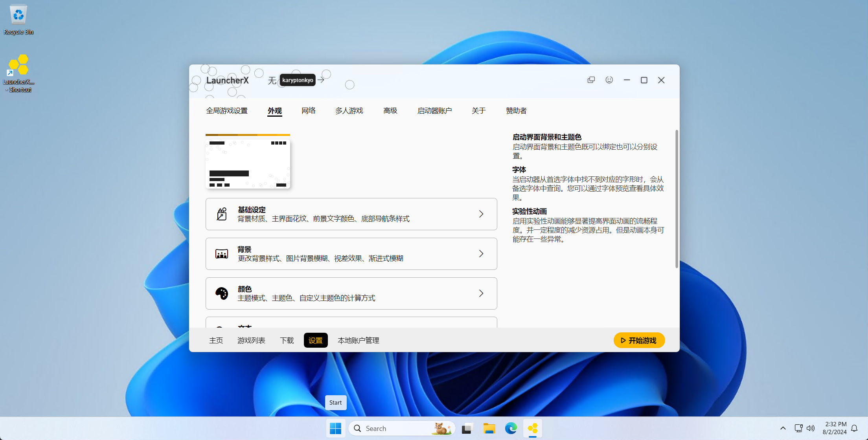Screen dimensions: 868x440
Task: Click the arrow icon next to karyptonkyo
Action: click(321, 80)
